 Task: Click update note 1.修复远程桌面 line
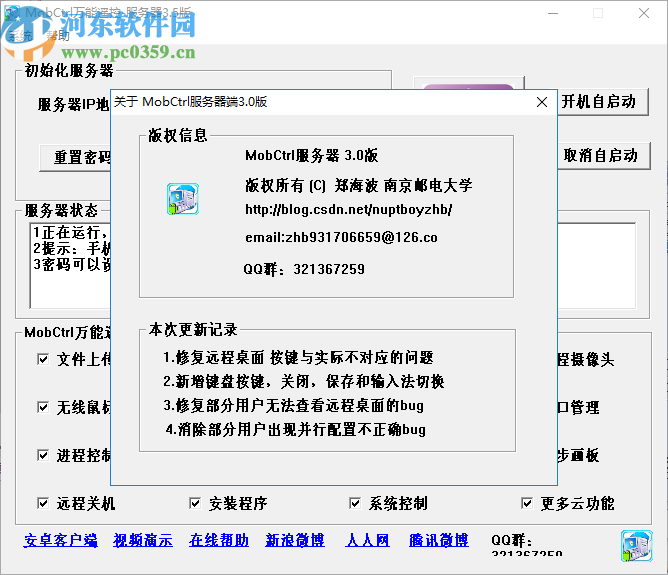click(298, 358)
